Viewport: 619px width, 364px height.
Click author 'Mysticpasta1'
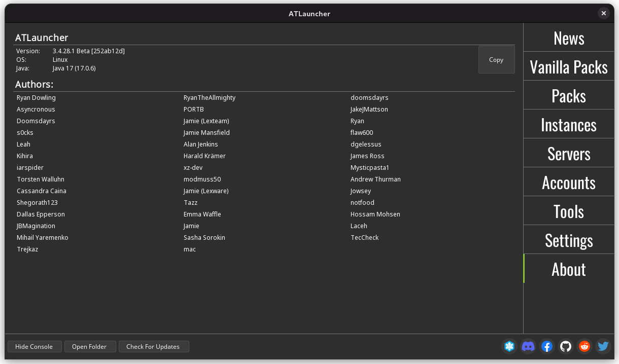370,168
